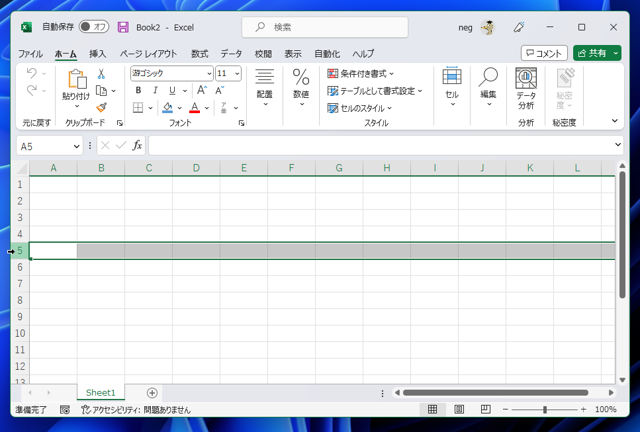Click the phonetic guide (ふりがな) icon
640x432 pixels.
(224, 108)
